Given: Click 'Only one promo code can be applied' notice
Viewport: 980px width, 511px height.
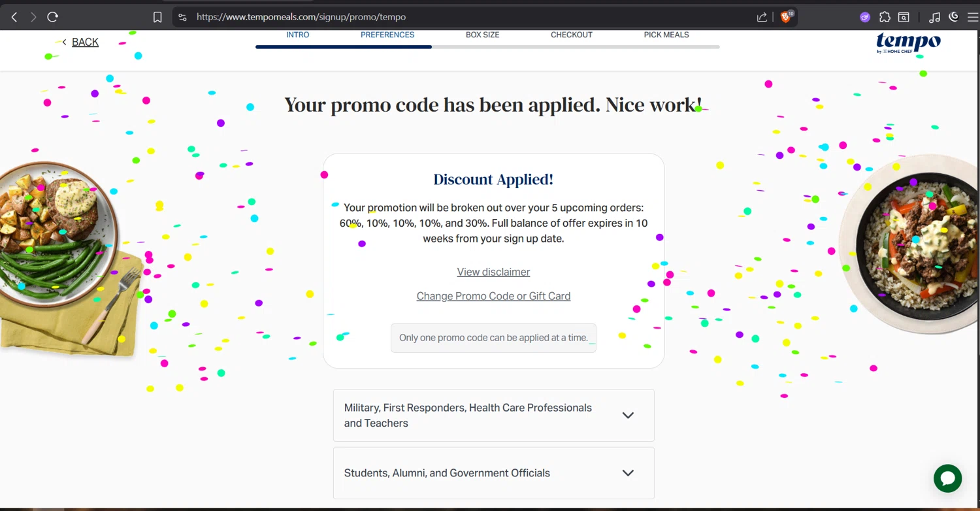Looking at the screenshot, I should (x=493, y=338).
